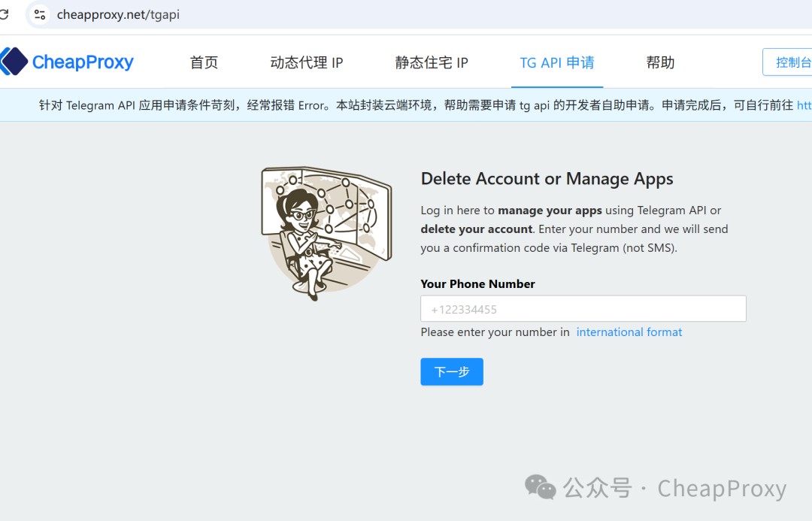This screenshot has width=812, height=521.
Task: Focus the Your Phone Number input field
Action: tap(583, 309)
